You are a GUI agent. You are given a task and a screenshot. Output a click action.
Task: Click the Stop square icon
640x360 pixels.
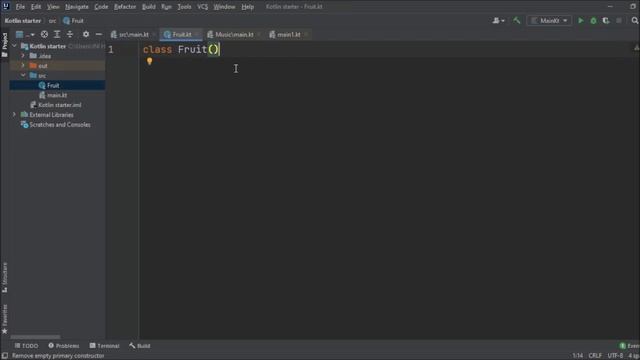click(x=619, y=20)
